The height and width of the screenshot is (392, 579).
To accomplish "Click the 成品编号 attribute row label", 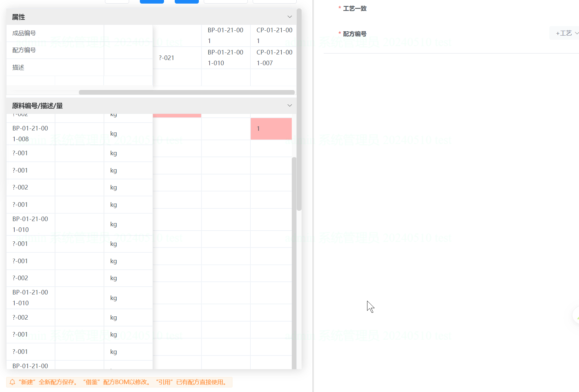I will coord(24,33).
